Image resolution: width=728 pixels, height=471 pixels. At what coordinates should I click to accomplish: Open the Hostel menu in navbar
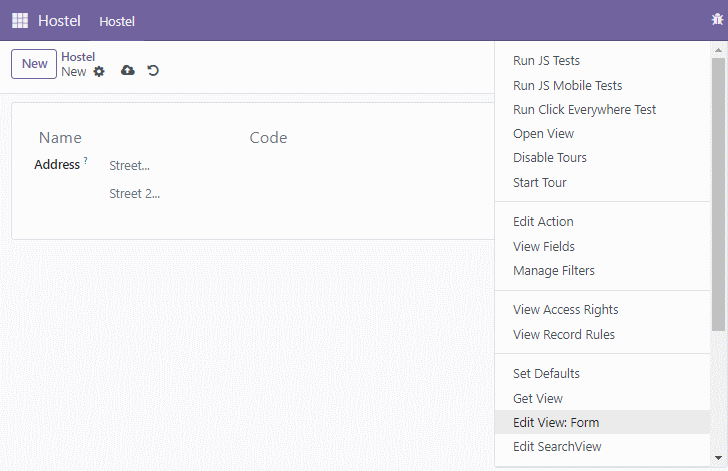coord(117,21)
